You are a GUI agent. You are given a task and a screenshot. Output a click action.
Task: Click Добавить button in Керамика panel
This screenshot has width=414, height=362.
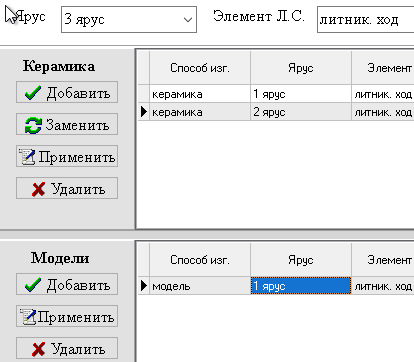[x=67, y=92]
